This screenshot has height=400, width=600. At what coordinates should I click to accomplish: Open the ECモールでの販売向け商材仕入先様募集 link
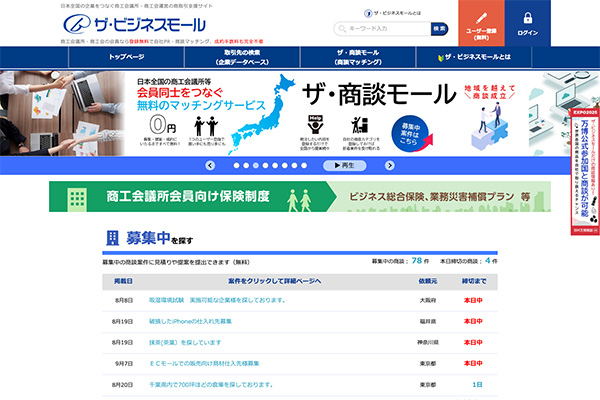pos(204,363)
